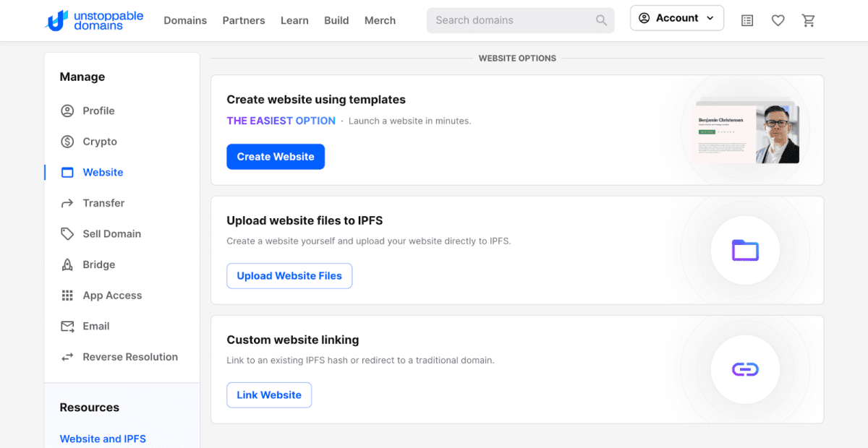This screenshot has height=448, width=868.
Task: Go to the Profile section
Action: click(x=98, y=111)
